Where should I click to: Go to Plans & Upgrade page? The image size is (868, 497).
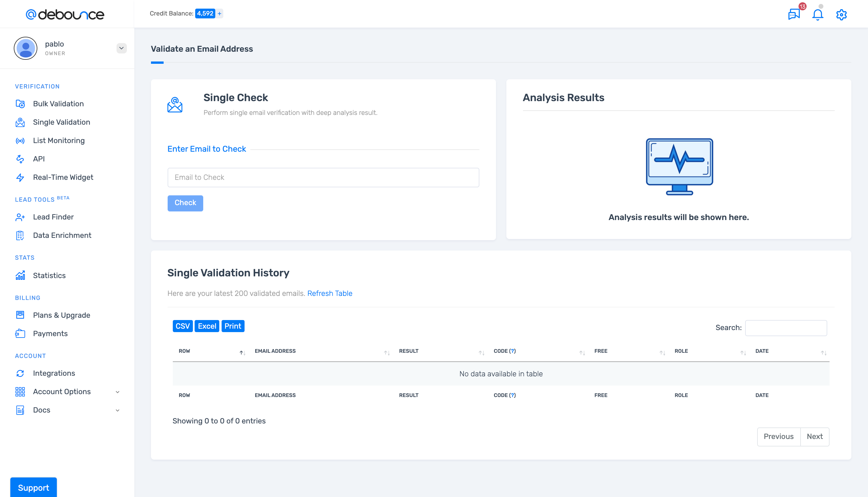[x=61, y=315]
